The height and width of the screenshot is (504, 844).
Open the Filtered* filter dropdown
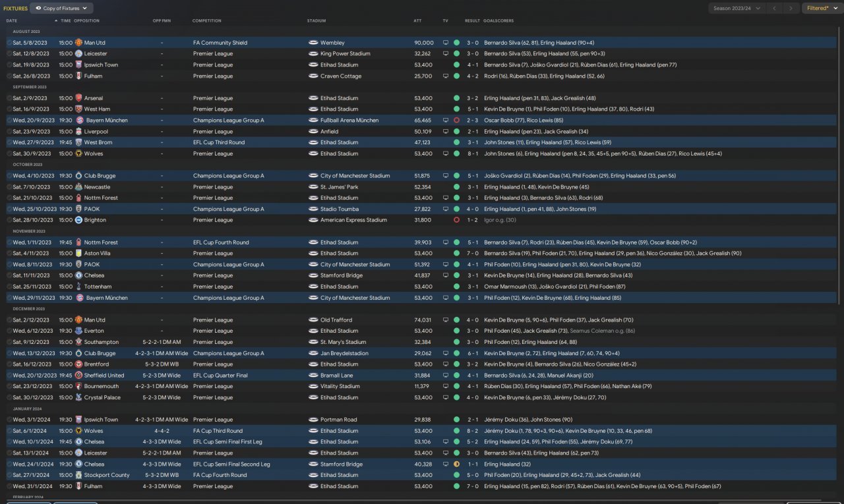click(822, 9)
